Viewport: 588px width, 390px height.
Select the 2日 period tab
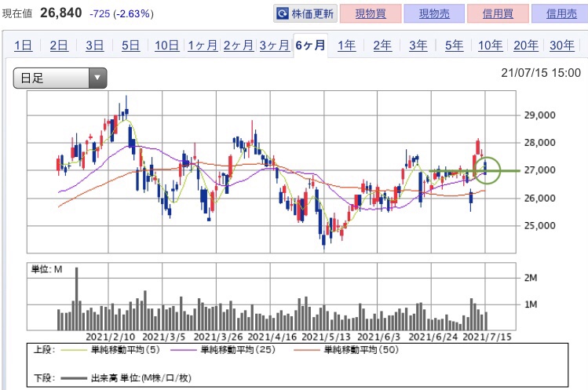(x=58, y=46)
